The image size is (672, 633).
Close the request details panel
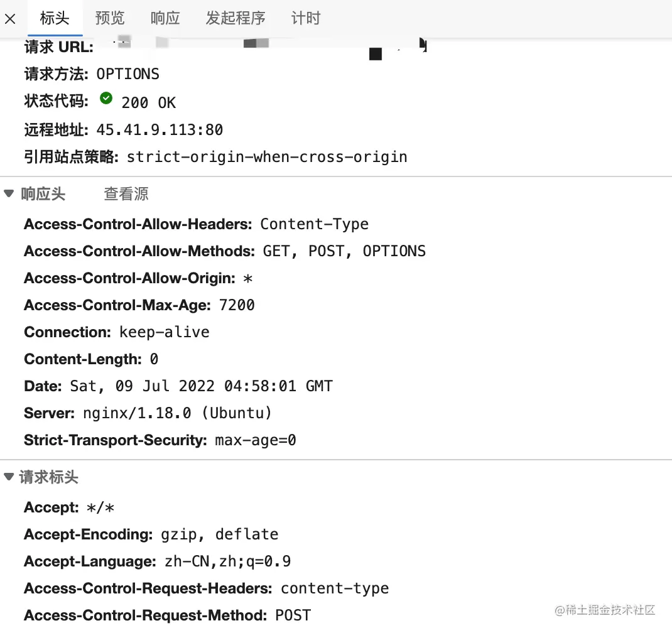(x=10, y=19)
